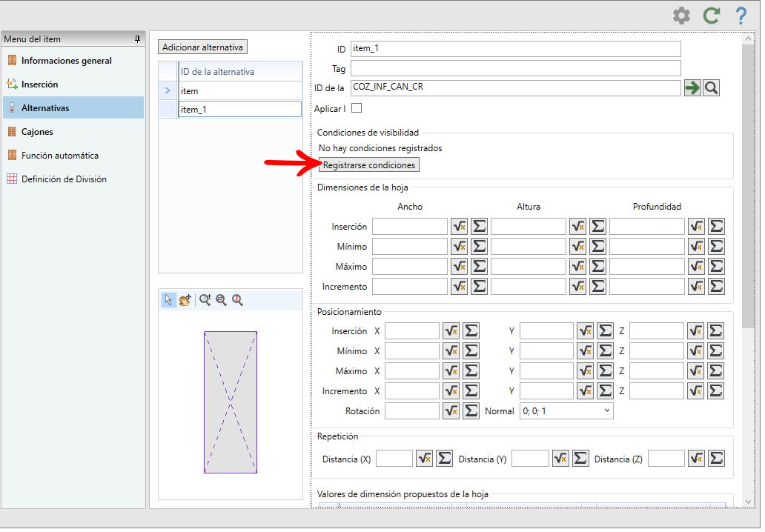
Task: Open formula editor for Posicionamiento Máximo Z
Action: point(696,371)
